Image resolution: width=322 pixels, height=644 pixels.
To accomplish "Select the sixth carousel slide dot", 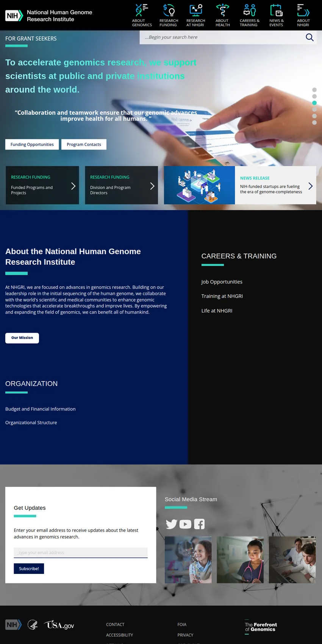I will pos(314,122).
